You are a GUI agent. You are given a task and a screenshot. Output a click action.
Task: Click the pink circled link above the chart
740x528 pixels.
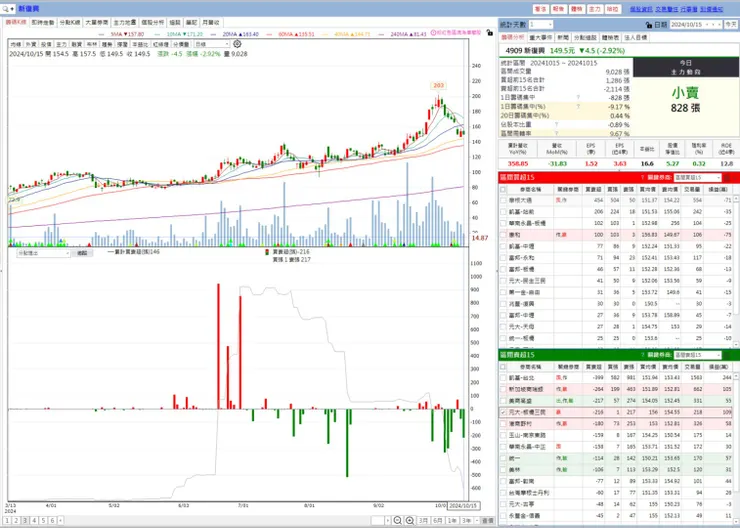click(455, 33)
